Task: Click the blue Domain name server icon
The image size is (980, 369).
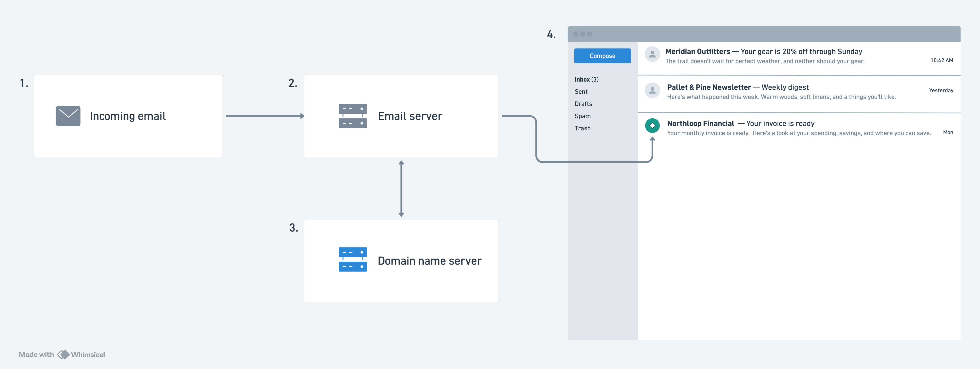Action: pos(353,260)
